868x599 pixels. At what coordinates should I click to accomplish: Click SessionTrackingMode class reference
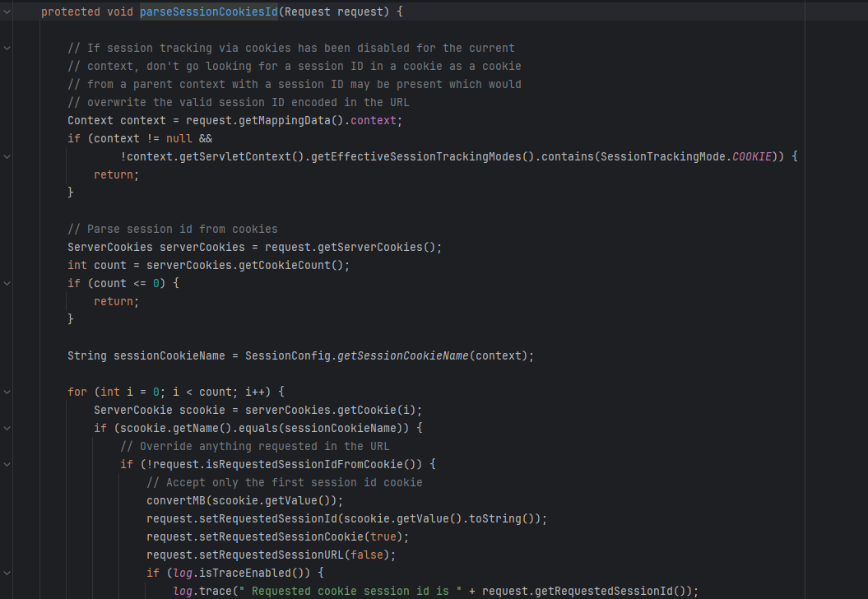tap(662, 156)
